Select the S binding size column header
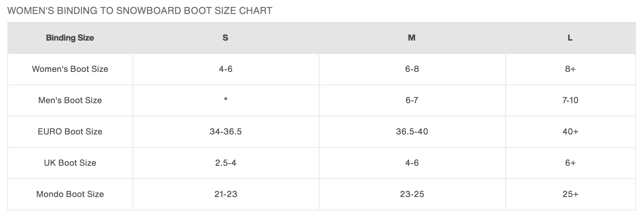This screenshot has height=217, width=644. [225, 38]
